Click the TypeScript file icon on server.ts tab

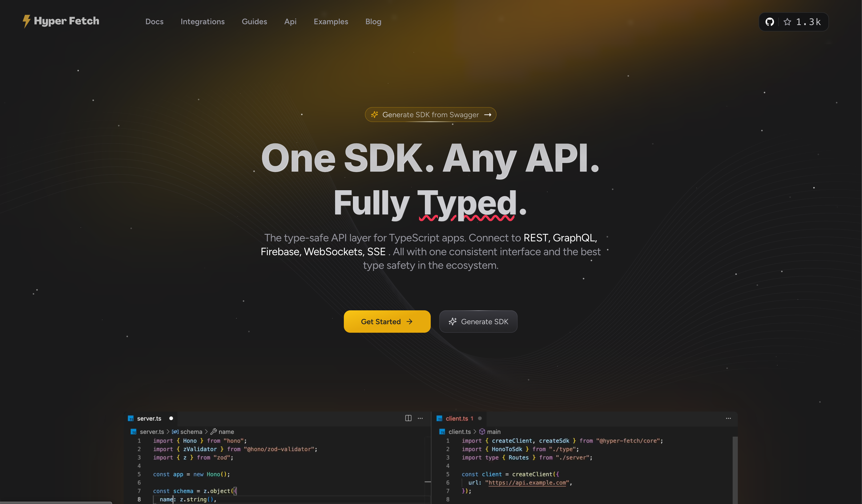pos(131,418)
